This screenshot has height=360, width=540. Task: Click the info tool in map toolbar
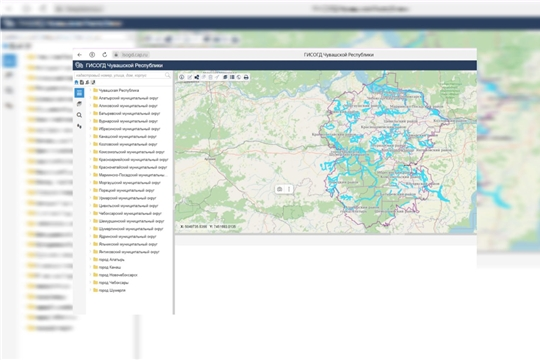(x=181, y=77)
